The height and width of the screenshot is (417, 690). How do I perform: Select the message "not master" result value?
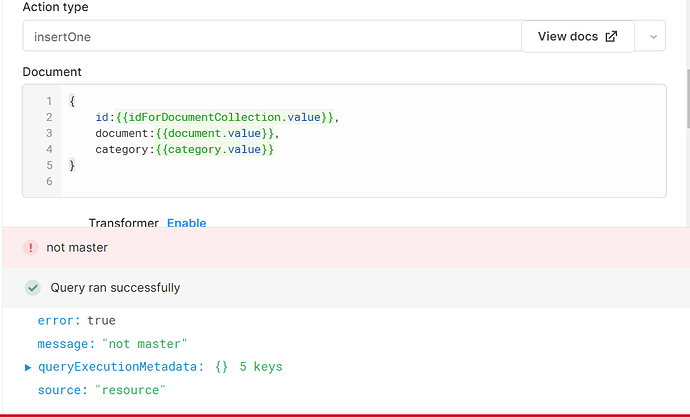point(145,344)
